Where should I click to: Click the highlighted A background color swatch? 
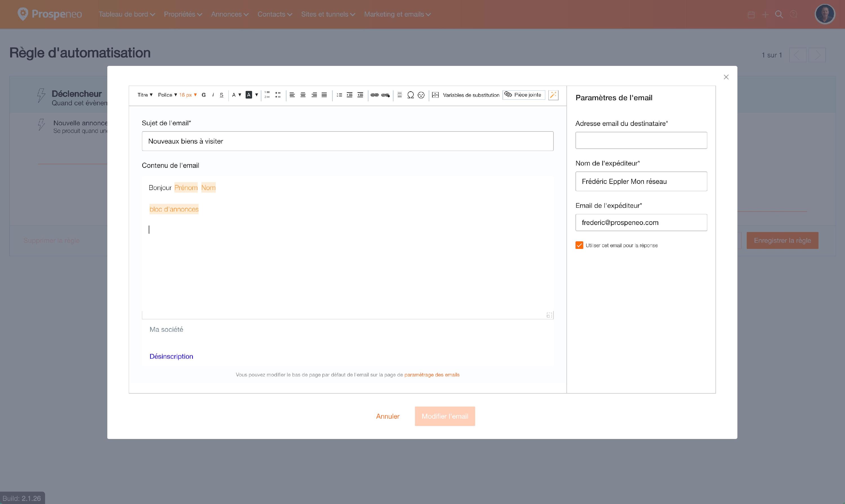(x=249, y=95)
